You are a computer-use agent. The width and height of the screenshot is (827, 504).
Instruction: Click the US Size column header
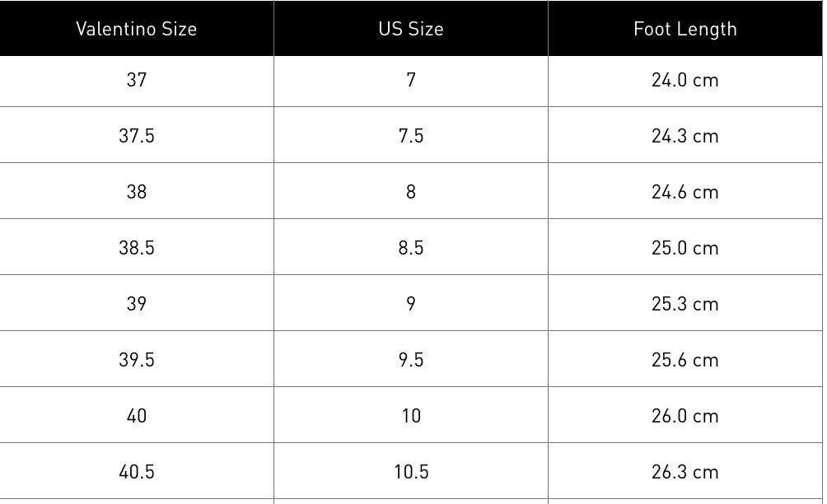point(411,29)
